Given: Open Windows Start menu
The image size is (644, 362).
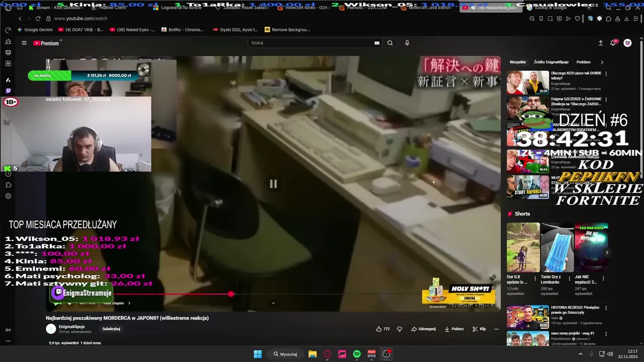Looking at the screenshot, I should [258, 354].
